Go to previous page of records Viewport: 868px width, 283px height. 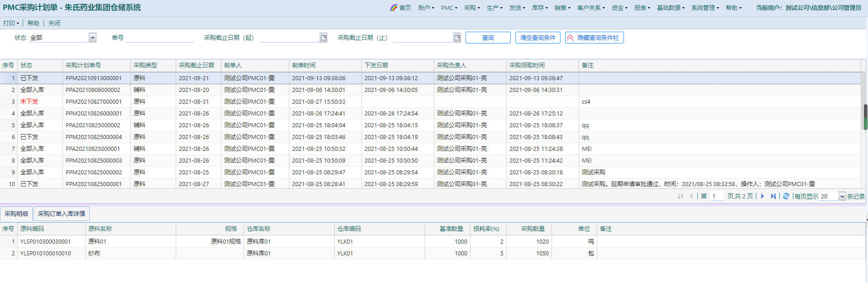691,196
